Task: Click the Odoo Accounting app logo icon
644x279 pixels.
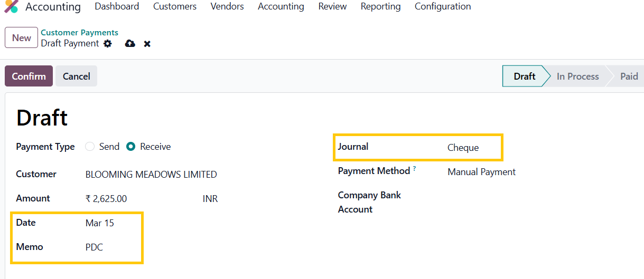Action: point(11,7)
